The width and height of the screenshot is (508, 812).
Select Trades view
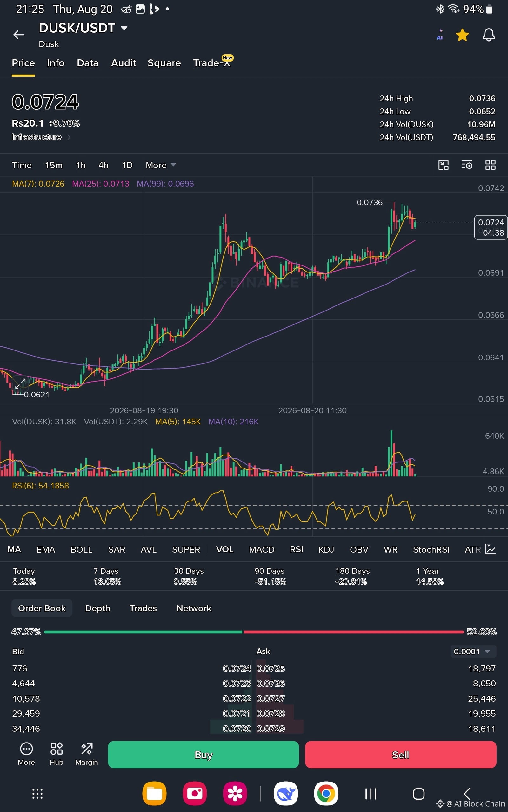coord(143,608)
